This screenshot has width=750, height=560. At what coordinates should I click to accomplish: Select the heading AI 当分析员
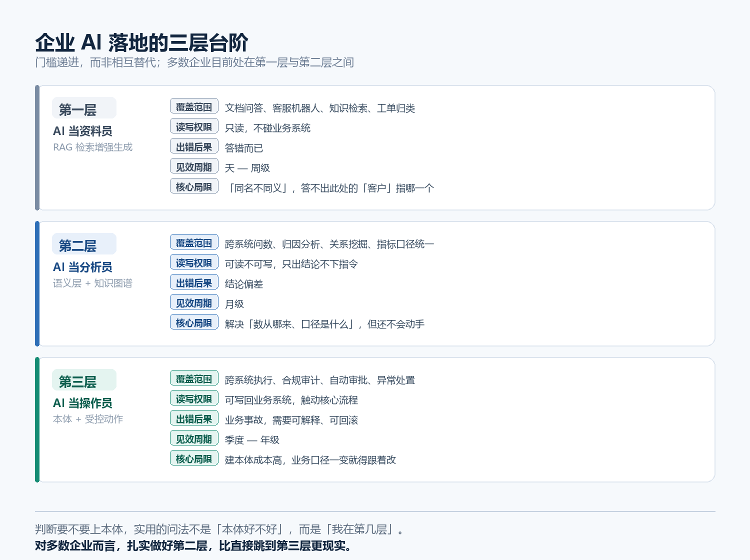pos(82,267)
